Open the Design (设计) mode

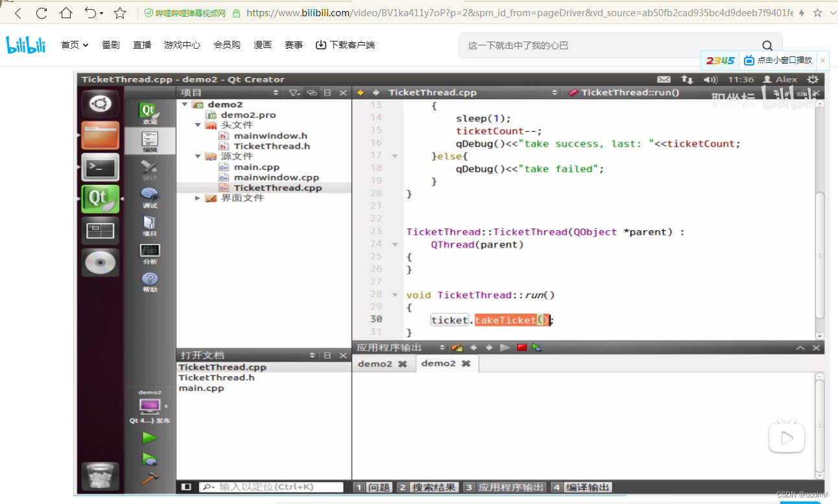150,170
